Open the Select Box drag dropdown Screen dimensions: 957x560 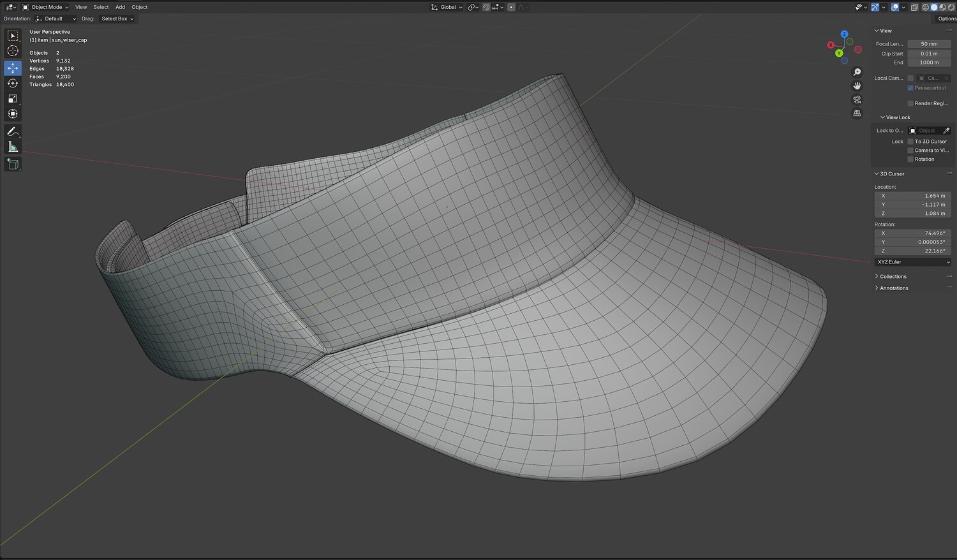pos(117,18)
